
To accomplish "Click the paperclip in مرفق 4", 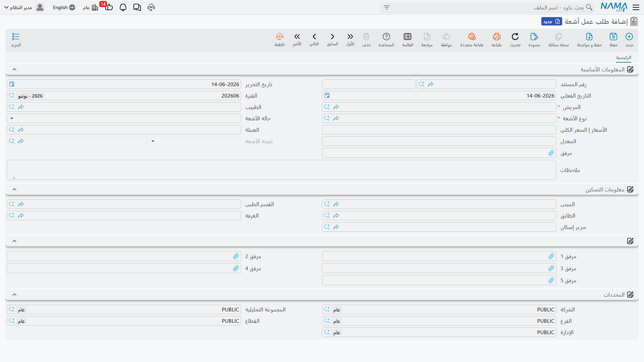I will coord(236,268).
